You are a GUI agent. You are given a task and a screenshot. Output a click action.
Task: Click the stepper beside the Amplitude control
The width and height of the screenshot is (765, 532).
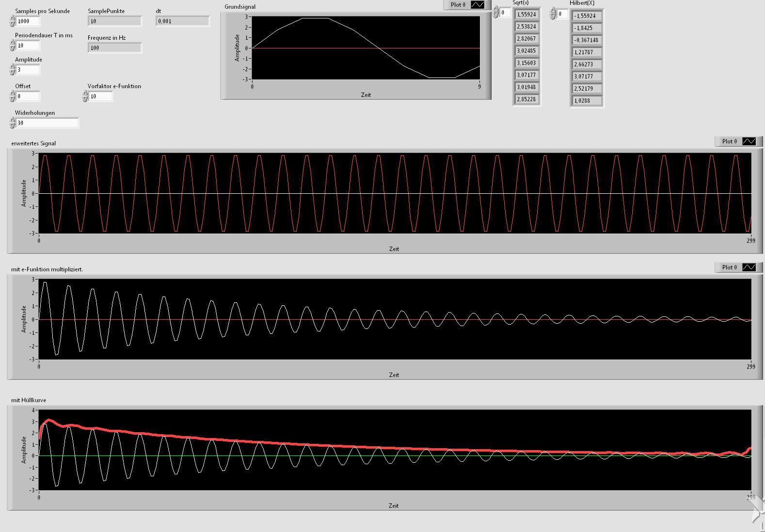coord(12,70)
